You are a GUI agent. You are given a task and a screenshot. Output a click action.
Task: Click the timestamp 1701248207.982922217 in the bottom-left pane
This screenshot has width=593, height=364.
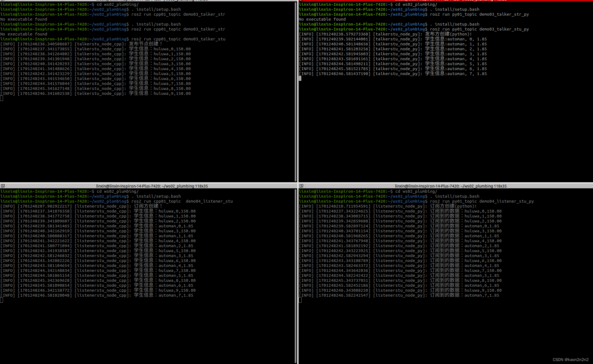[45, 206]
